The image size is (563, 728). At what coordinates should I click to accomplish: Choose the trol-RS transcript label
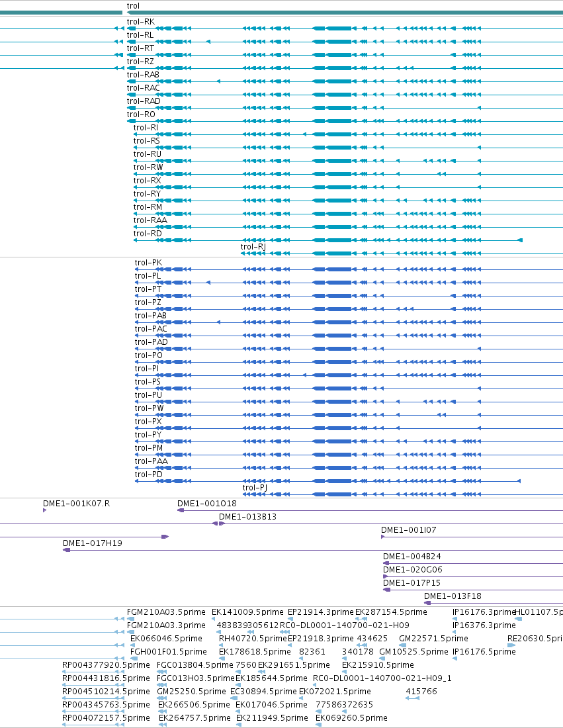[147, 141]
